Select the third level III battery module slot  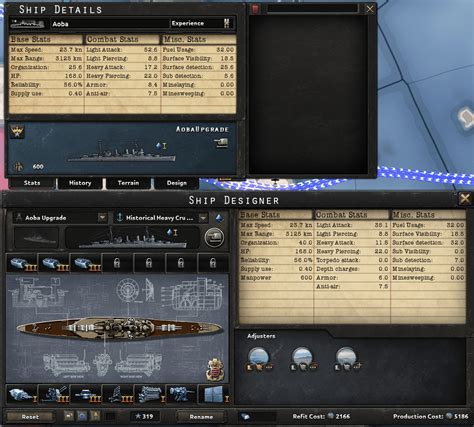coord(86,263)
